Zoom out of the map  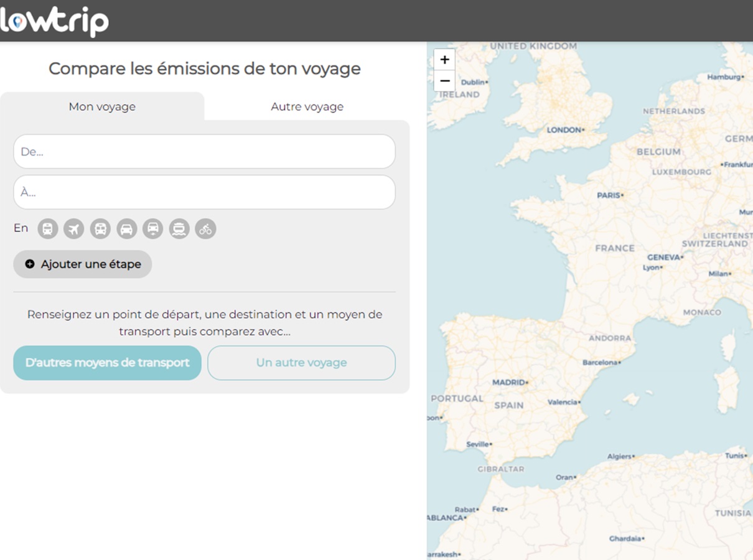444,81
